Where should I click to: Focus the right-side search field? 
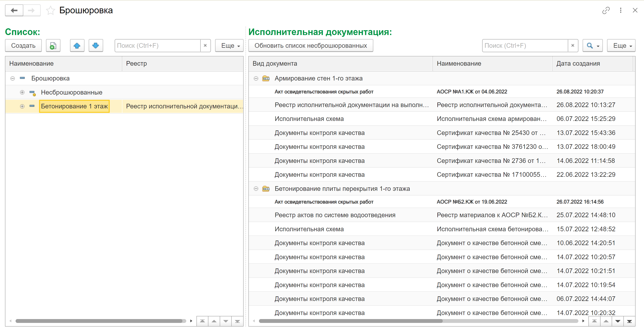click(x=525, y=45)
